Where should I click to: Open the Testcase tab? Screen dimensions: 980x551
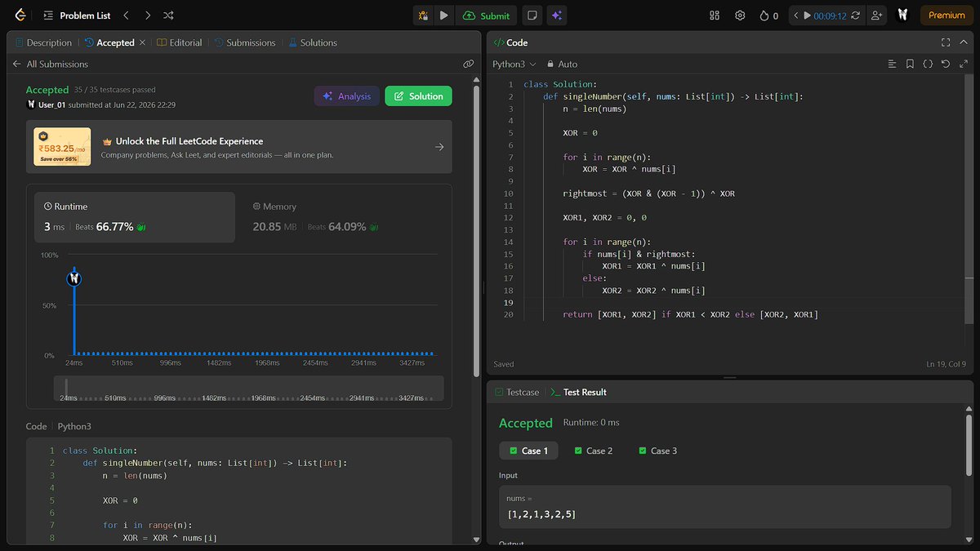516,392
